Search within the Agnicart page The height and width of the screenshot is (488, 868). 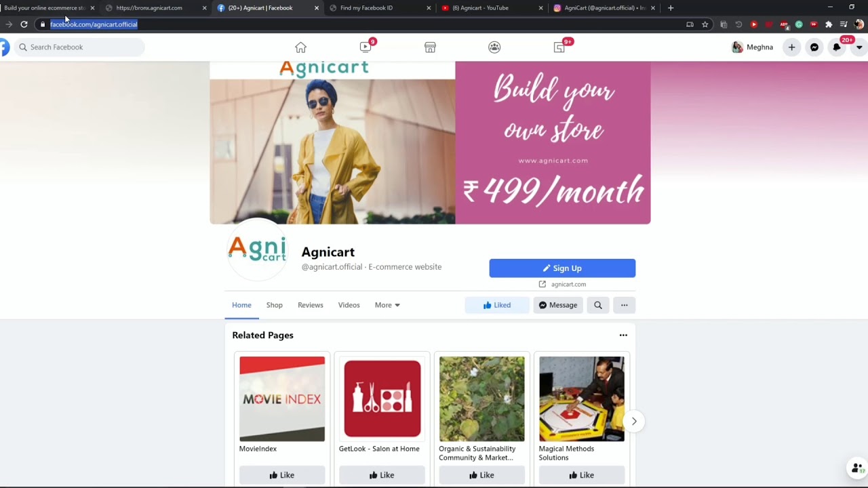[x=598, y=305]
